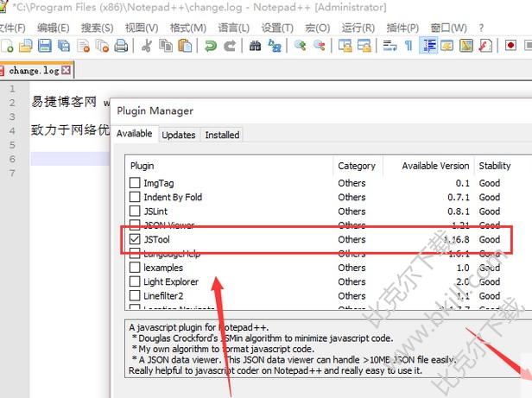
Task: Open the Replace toolbar icon
Action: [x=275, y=46]
